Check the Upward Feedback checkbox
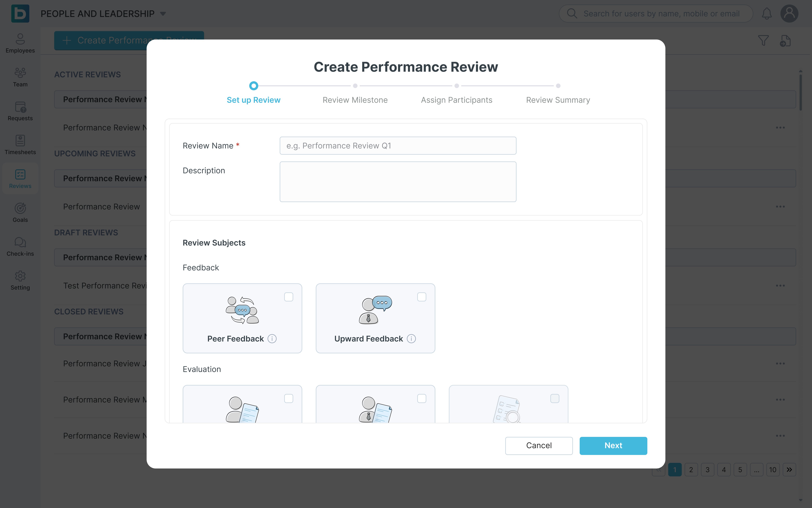812x508 pixels. [422, 297]
